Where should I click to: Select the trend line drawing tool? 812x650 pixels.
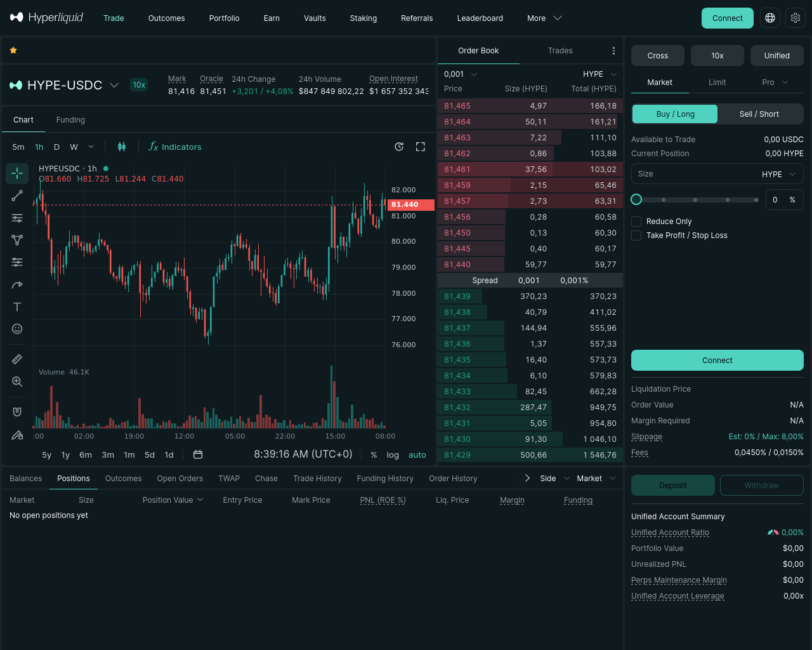17,196
